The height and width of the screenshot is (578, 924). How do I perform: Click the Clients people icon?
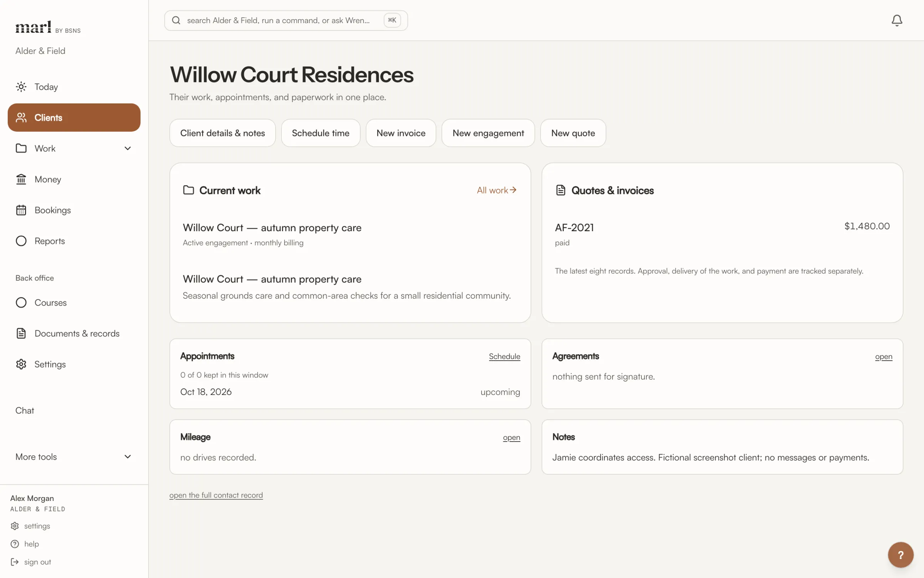click(21, 118)
